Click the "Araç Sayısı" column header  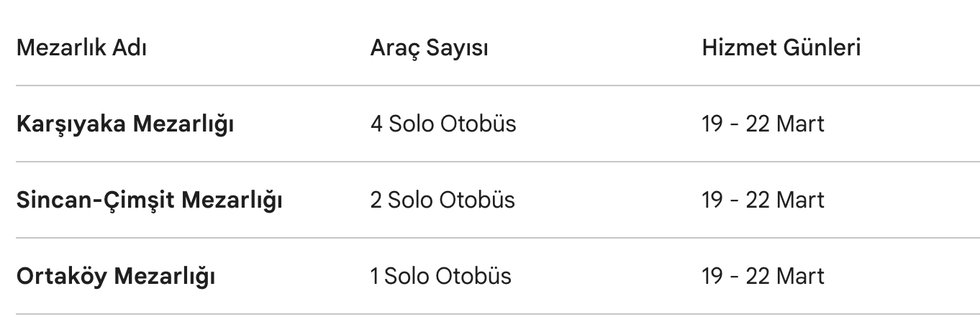[429, 48]
